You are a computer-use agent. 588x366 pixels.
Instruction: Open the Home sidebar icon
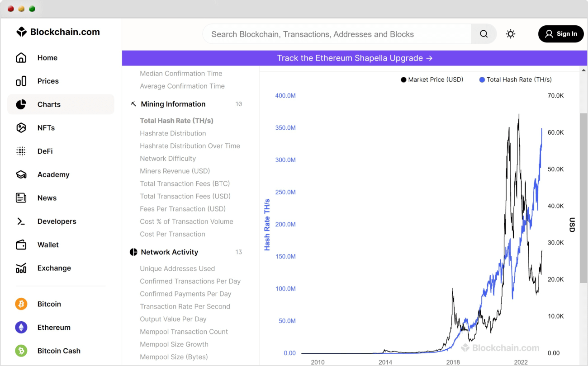[21, 58]
